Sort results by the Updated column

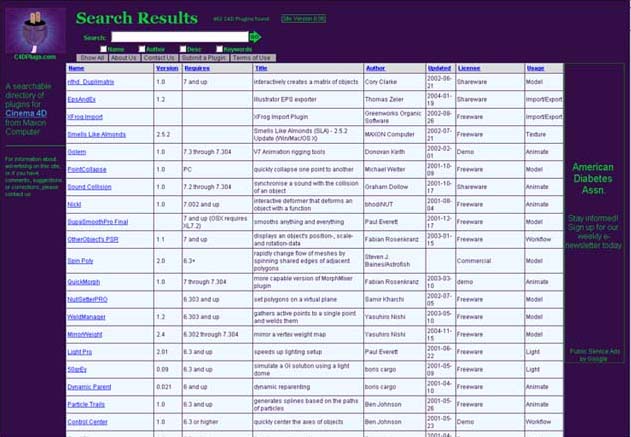(x=439, y=68)
